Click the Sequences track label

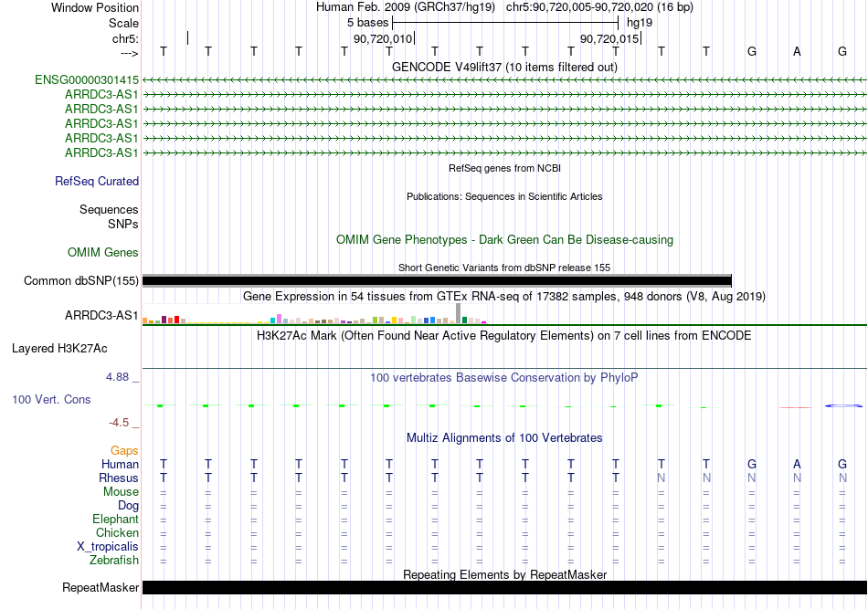coord(109,210)
